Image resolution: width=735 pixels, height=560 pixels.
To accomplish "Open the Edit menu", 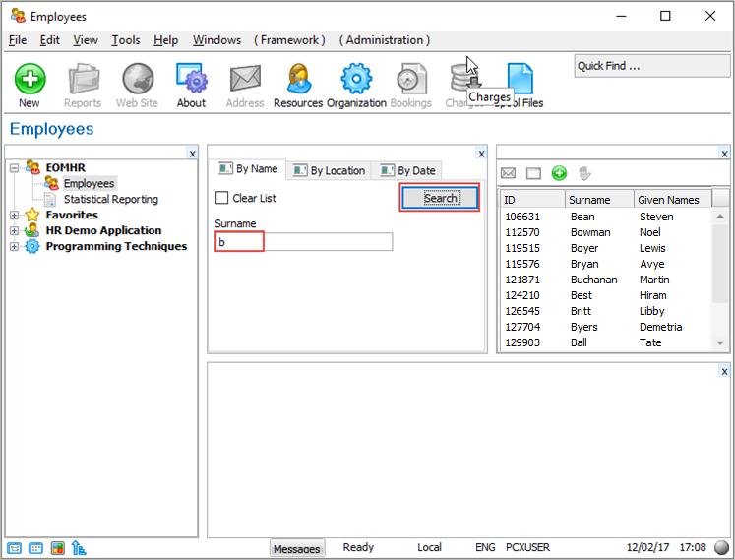I will [x=49, y=40].
